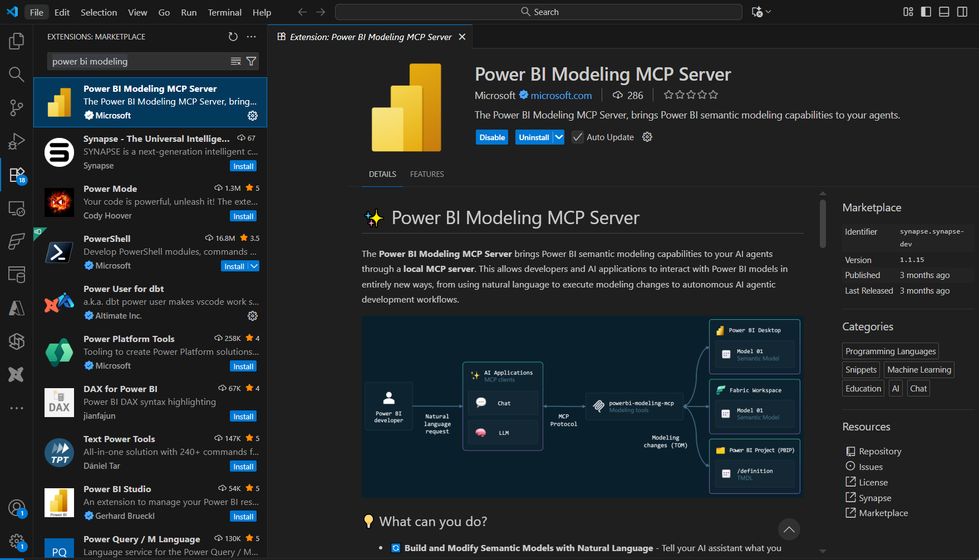979x560 pixels.
Task: Open the Copilot chat icon in title bar
Action: tap(757, 12)
